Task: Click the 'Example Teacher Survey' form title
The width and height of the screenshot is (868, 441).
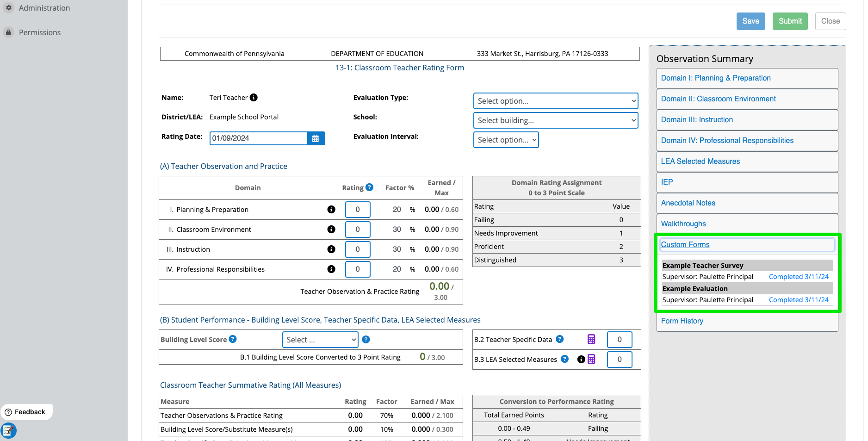Action: click(x=703, y=266)
